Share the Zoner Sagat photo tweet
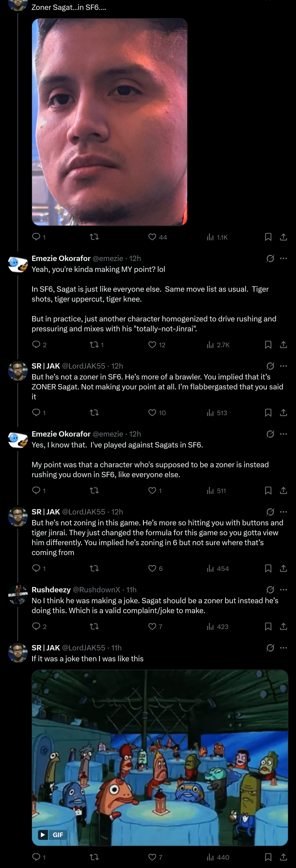This screenshot has height=868, width=296. point(284,237)
